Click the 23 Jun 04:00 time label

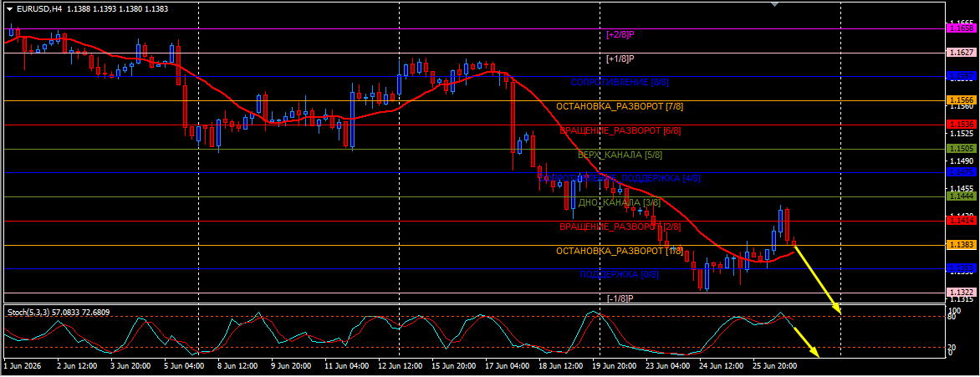[666, 364]
